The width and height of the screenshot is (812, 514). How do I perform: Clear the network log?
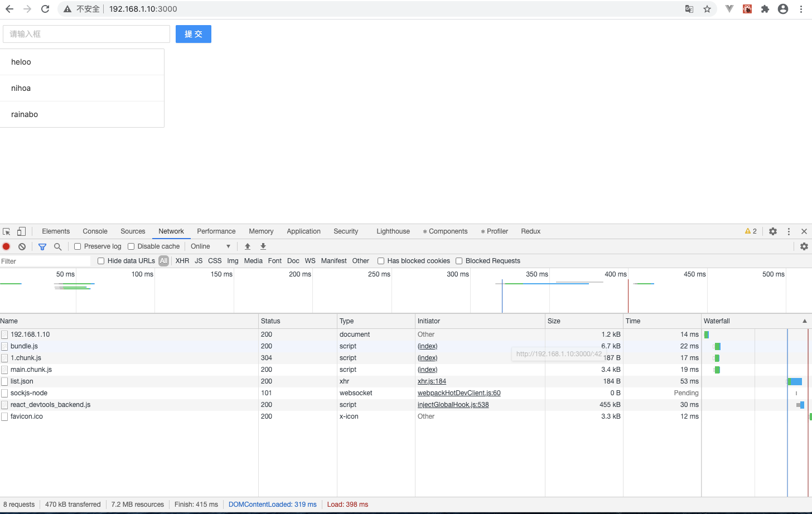click(22, 246)
